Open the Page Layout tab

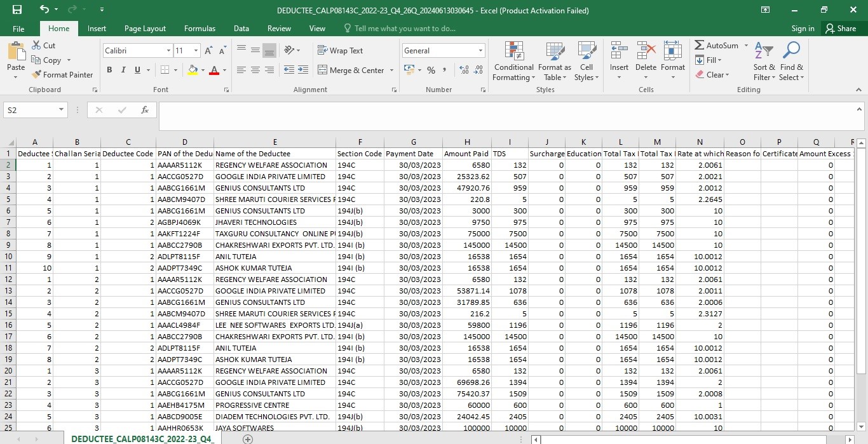click(x=145, y=29)
